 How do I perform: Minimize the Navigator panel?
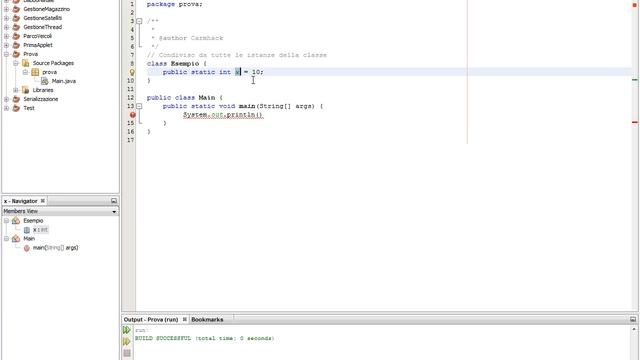[x=114, y=201]
